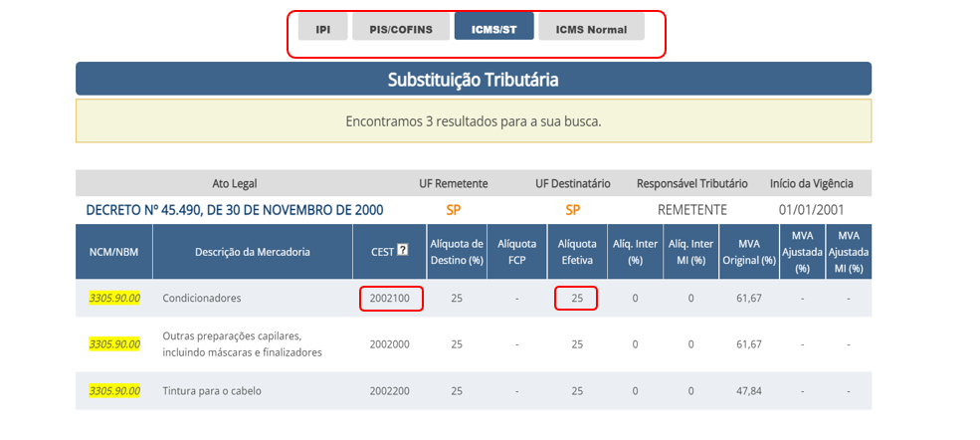The height and width of the screenshot is (440, 980).
Task: Click NCM 3305.90.00 in the Condicionadores row
Action: (114, 298)
